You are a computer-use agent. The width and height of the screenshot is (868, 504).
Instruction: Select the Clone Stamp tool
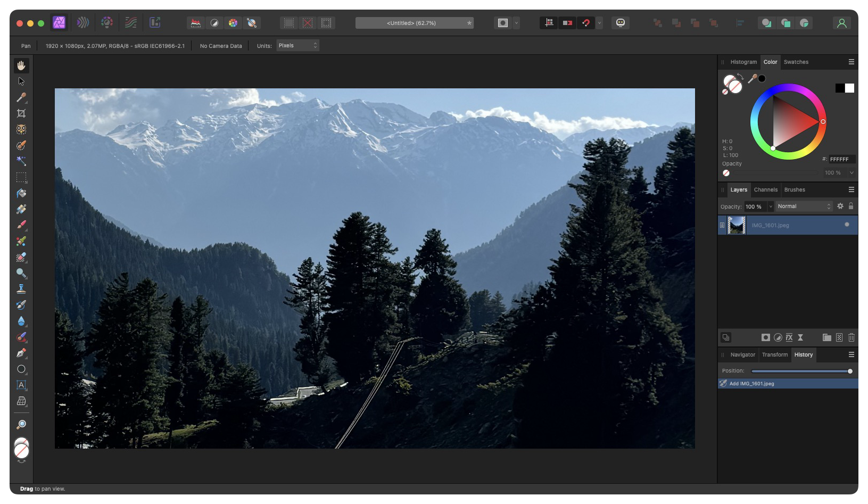click(x=21, y=288)
